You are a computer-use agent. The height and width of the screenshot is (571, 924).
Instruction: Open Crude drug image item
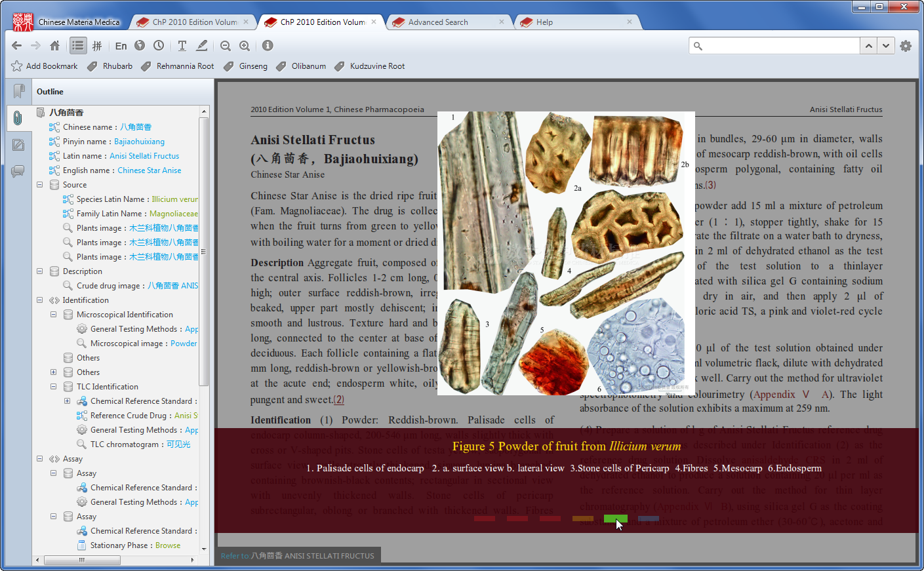(x=137, y=286)
